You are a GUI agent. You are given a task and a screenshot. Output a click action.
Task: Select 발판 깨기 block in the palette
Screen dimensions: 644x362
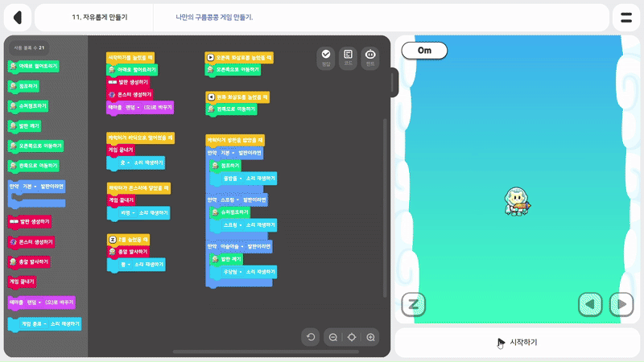click(x=25, y=126)
